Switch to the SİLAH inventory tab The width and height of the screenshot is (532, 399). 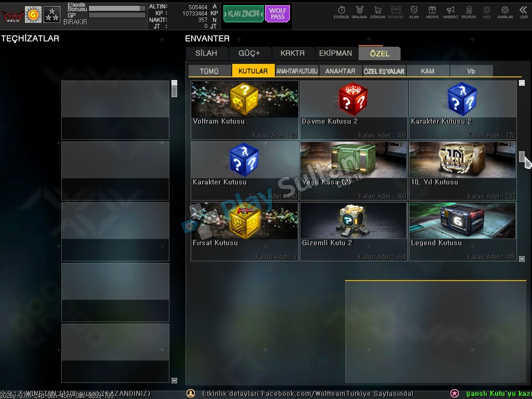(206, 54)
